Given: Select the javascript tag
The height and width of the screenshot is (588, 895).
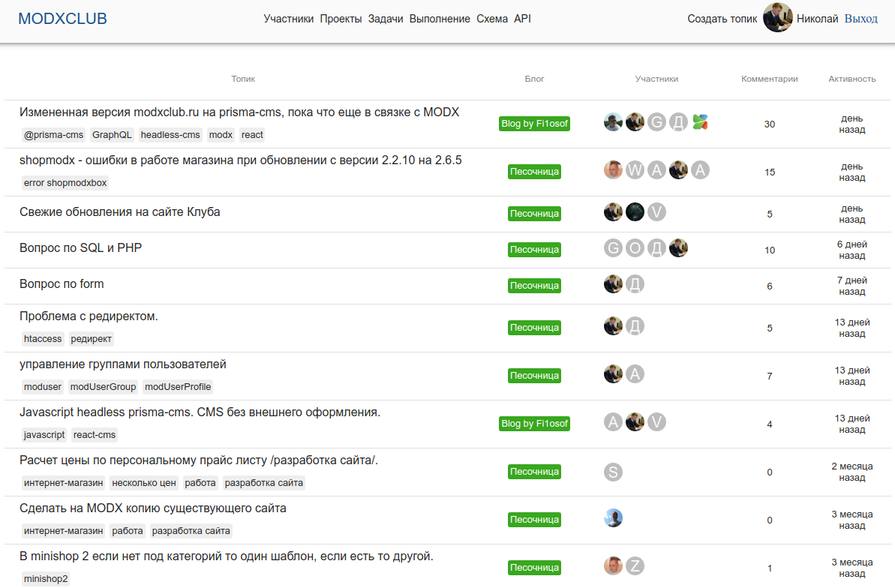Looking at the screenshot, I should [44, 435].
